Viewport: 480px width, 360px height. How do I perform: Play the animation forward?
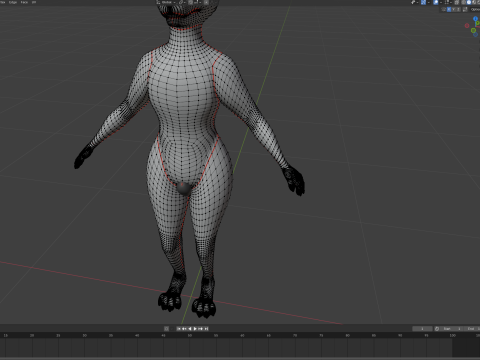(195, 329)
